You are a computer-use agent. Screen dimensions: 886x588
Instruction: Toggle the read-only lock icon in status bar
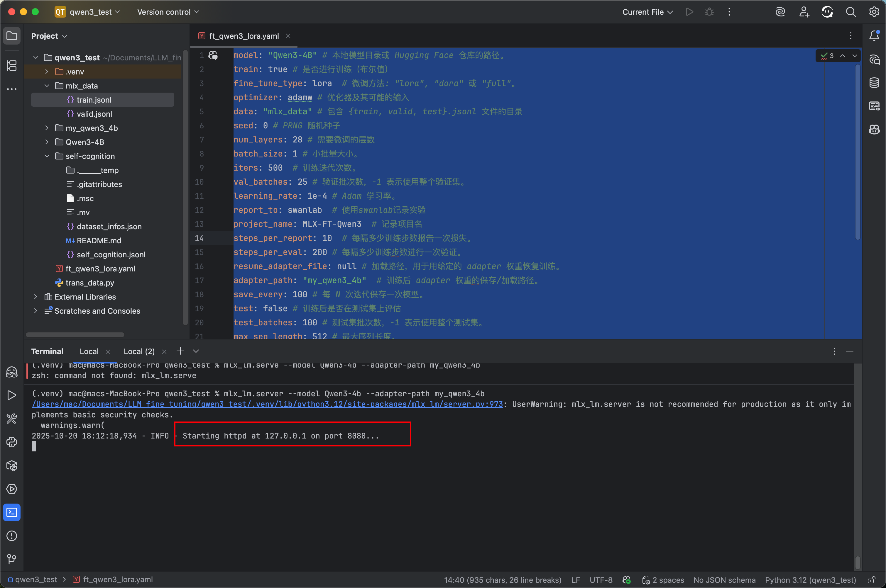click(x=871, y=580)
